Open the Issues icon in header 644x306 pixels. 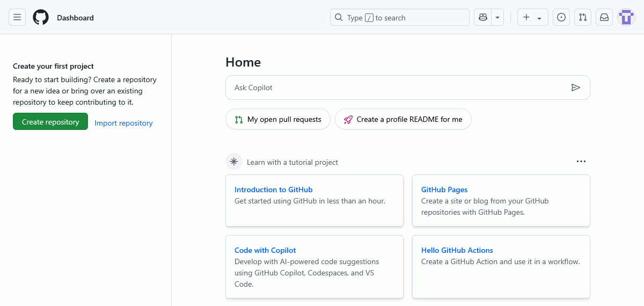(x=561, y=17)
